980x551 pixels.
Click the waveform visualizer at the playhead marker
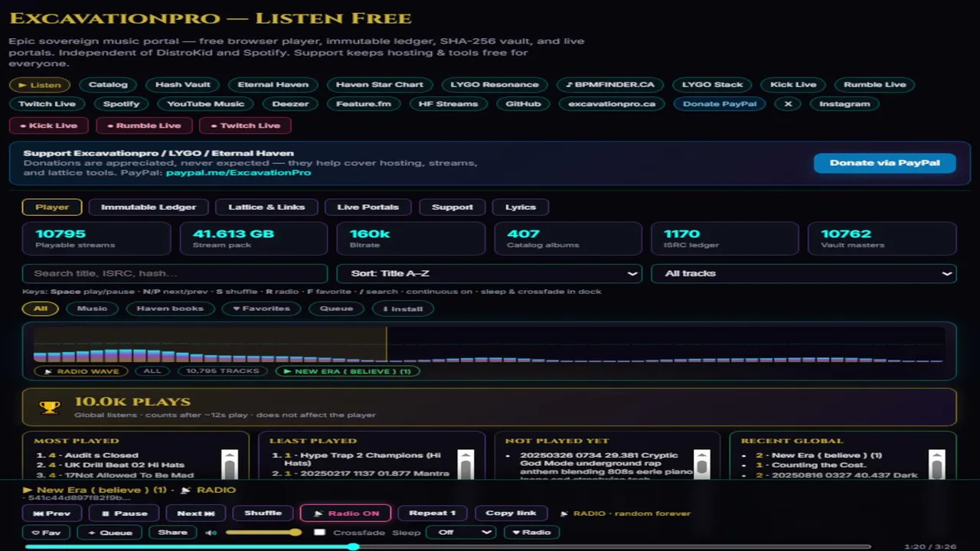pos(387,344)
